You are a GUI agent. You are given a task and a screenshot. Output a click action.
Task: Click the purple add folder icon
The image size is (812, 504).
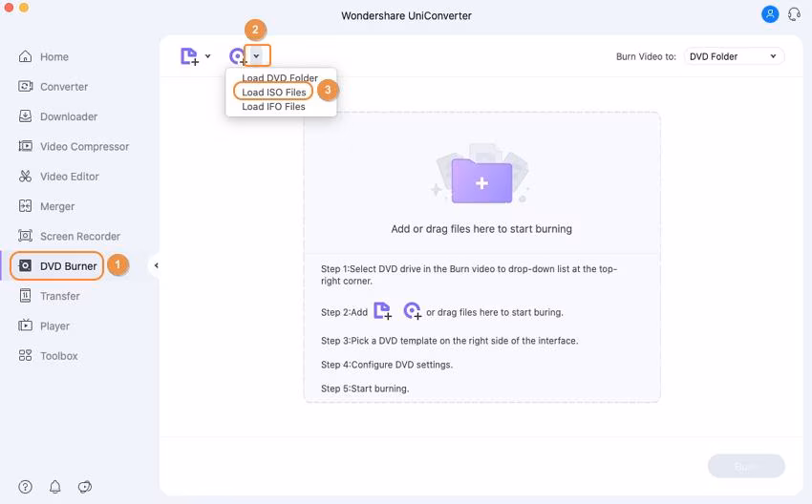[481, 181]
